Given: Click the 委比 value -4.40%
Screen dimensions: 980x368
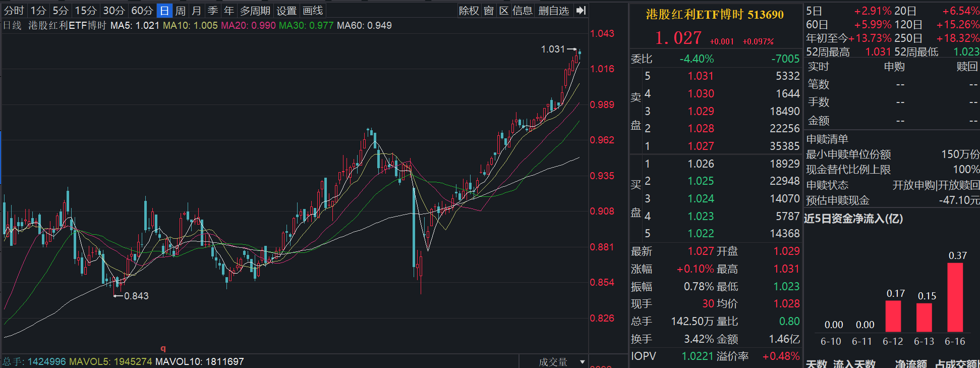Looking at the screenshot, I should point(697,59).
